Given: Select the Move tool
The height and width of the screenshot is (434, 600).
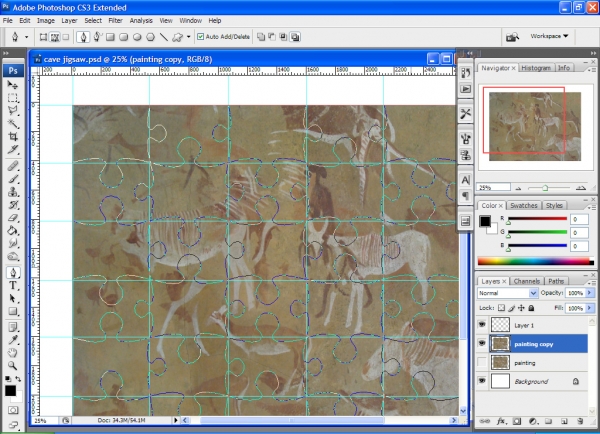Looking at the screenshot, I should [13, 85].
